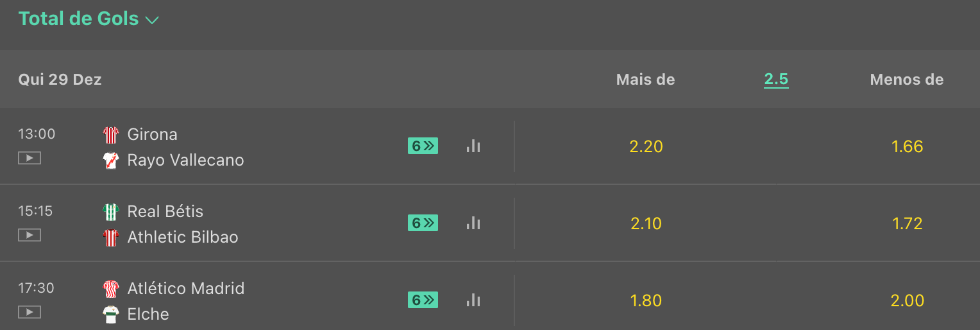Open bet builder badge for Real Bétis match

point(423,223)
